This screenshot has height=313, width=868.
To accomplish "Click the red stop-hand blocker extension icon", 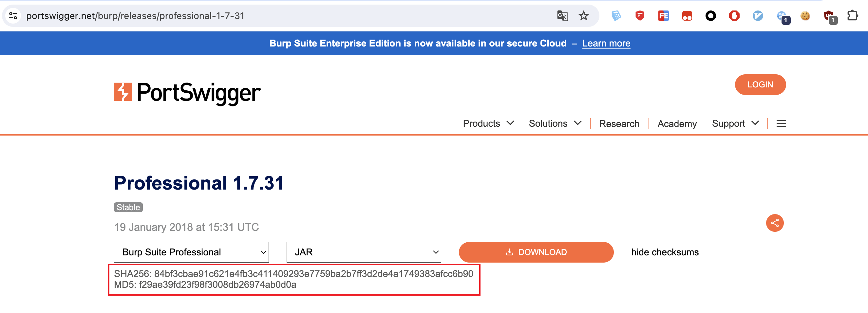I will coord(734,16).
